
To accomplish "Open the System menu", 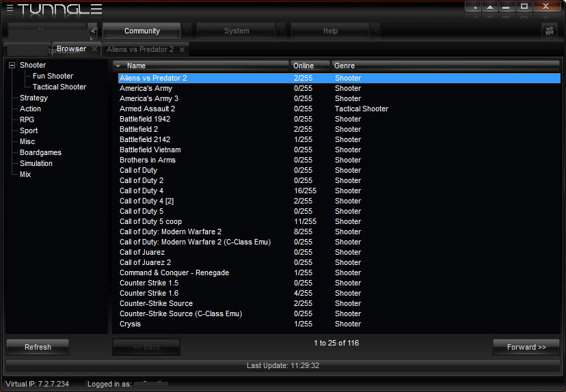I will coord(237,31).
